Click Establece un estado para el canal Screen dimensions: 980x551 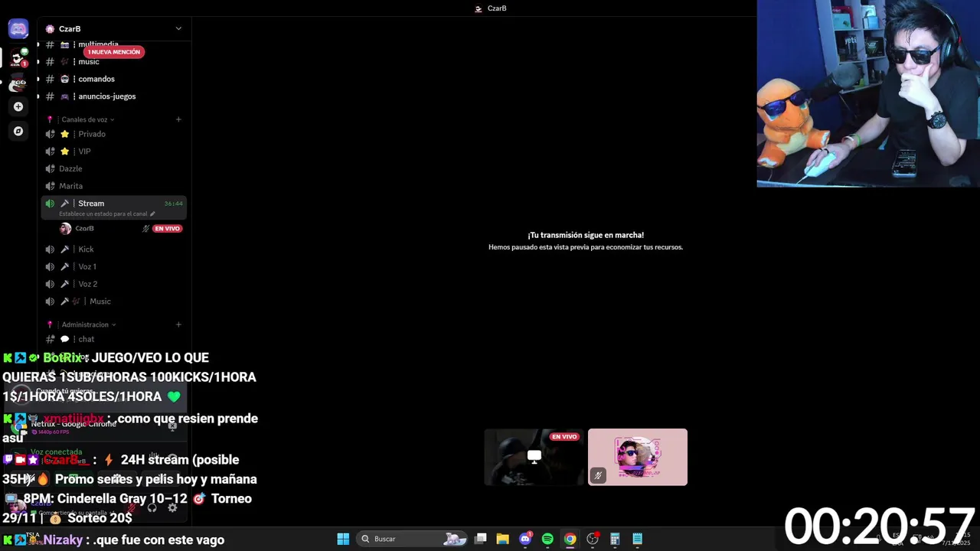(x=103, y=214)
